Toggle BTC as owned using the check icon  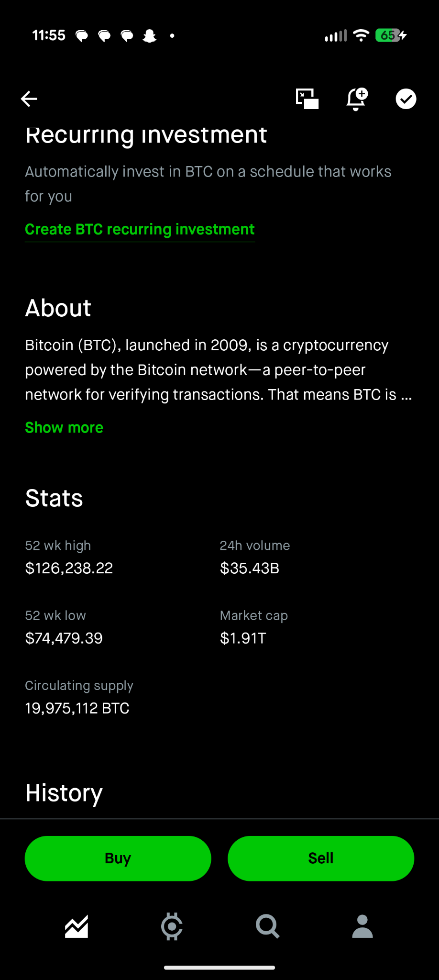point(406,99)
